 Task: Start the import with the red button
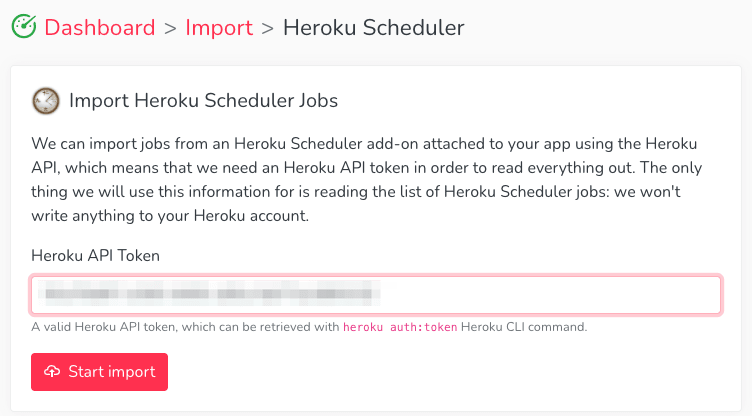point(99,372)
